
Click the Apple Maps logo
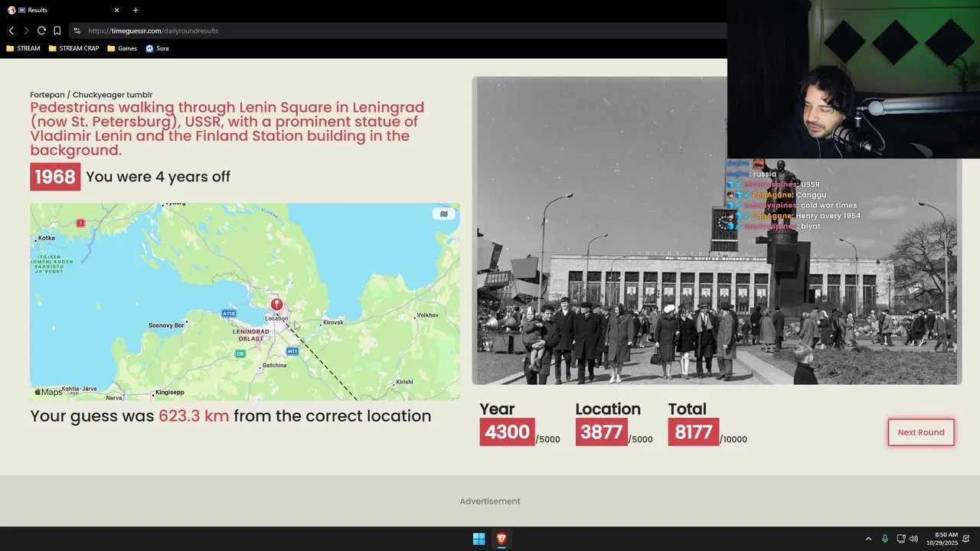pyautogui.click(x=48, y=392)
